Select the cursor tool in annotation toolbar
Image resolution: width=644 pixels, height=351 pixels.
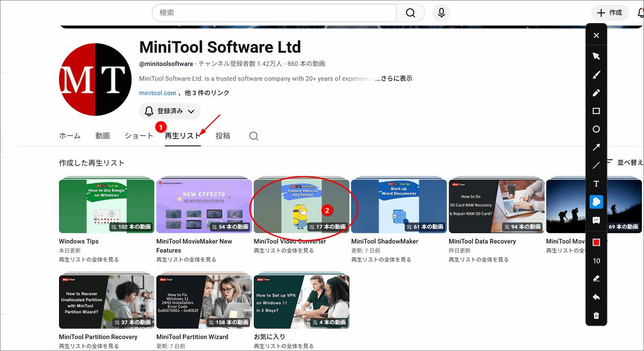pos(596,56)
